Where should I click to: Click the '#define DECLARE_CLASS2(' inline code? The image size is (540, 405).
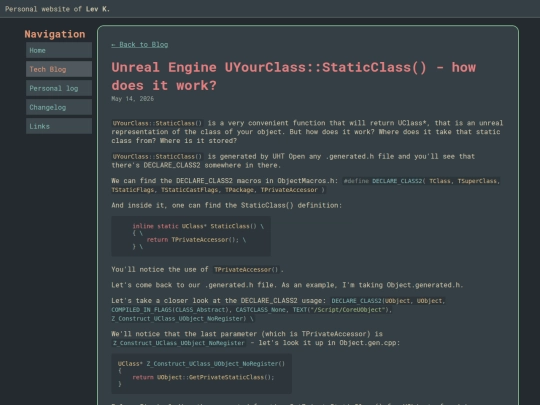(384, 181)
